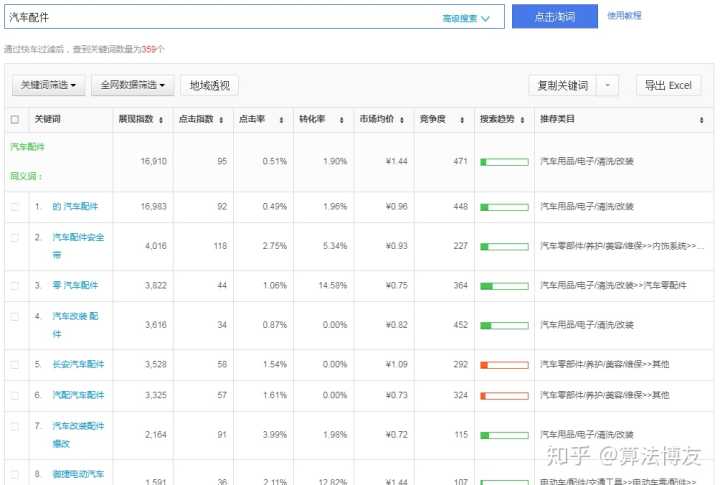
Task: Open the 地域透视 view
Action: coord(209,86)
